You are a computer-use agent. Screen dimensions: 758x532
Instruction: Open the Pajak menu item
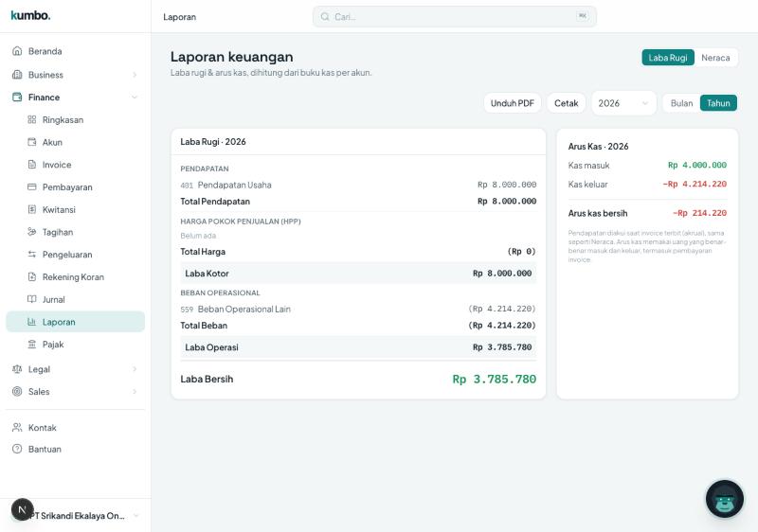click(76, 345)
